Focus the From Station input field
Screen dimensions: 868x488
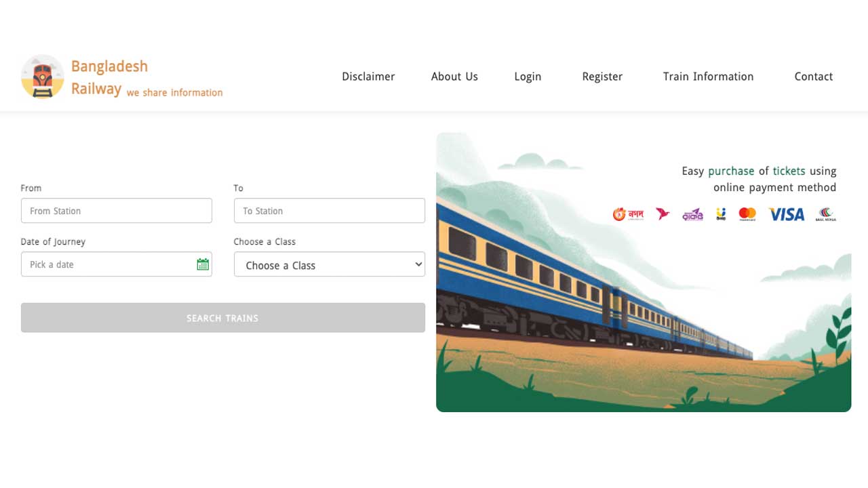(117, 211)
